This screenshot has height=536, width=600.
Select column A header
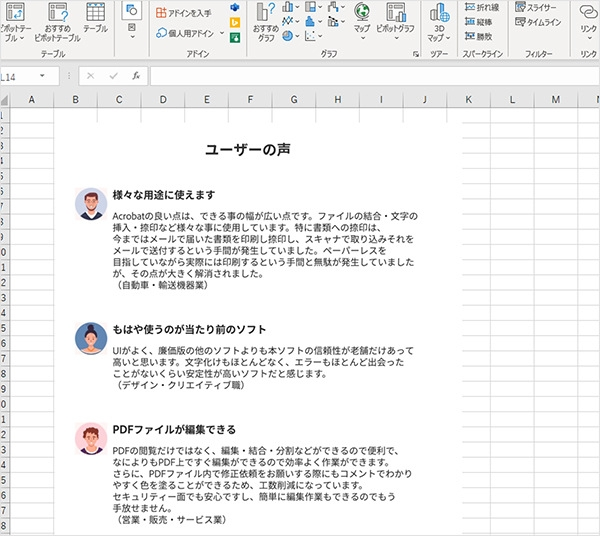32,100
